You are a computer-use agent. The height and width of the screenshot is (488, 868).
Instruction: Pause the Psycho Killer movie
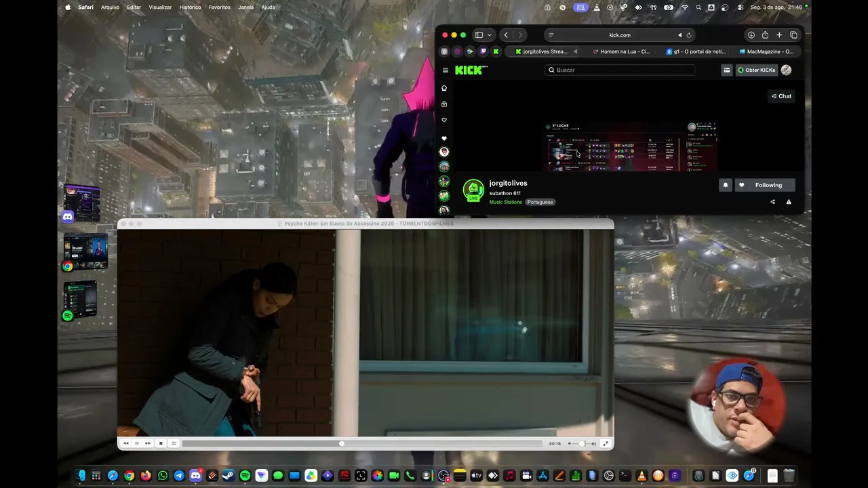coord(137,443)
